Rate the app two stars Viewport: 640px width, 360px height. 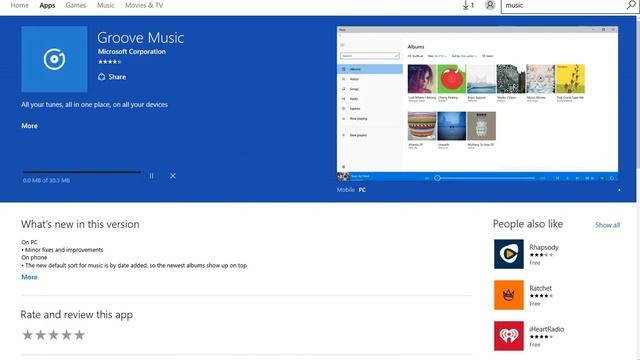pos(40,335)
